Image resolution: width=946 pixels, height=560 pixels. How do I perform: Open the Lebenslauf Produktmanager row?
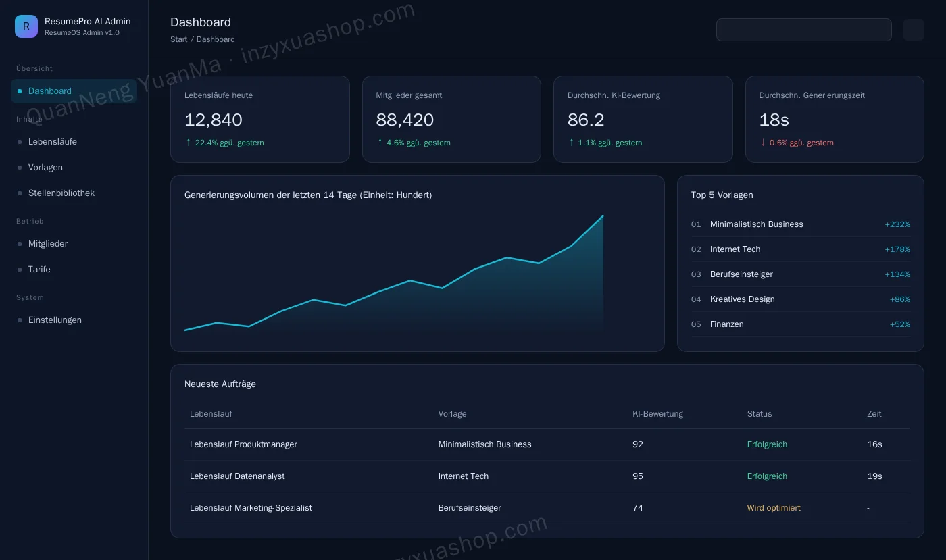coord(547,444)
